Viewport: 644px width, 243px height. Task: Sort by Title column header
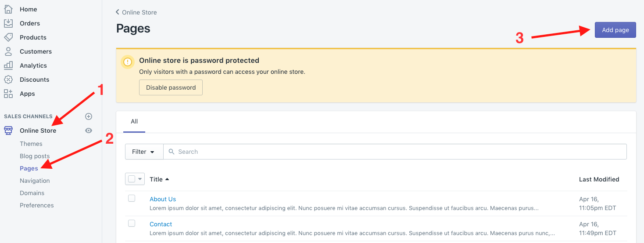(x=159, y=179)
